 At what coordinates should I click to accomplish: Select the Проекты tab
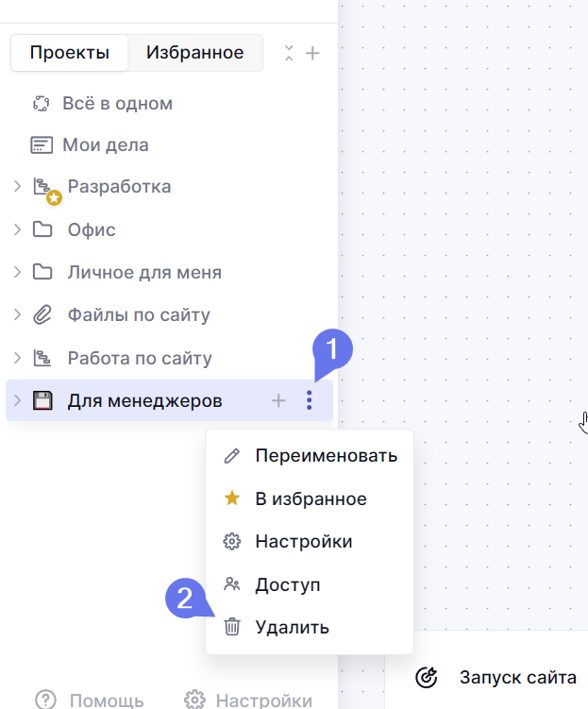point(69,53)
